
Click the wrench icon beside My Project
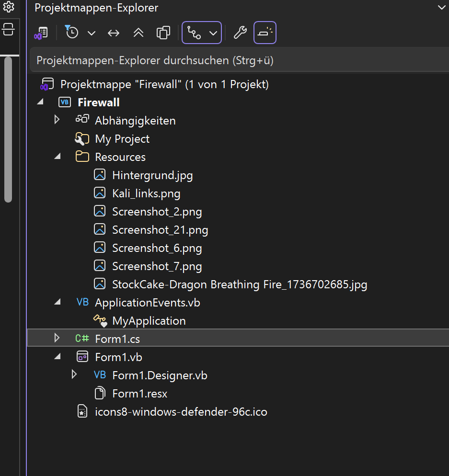pos(82,139)
